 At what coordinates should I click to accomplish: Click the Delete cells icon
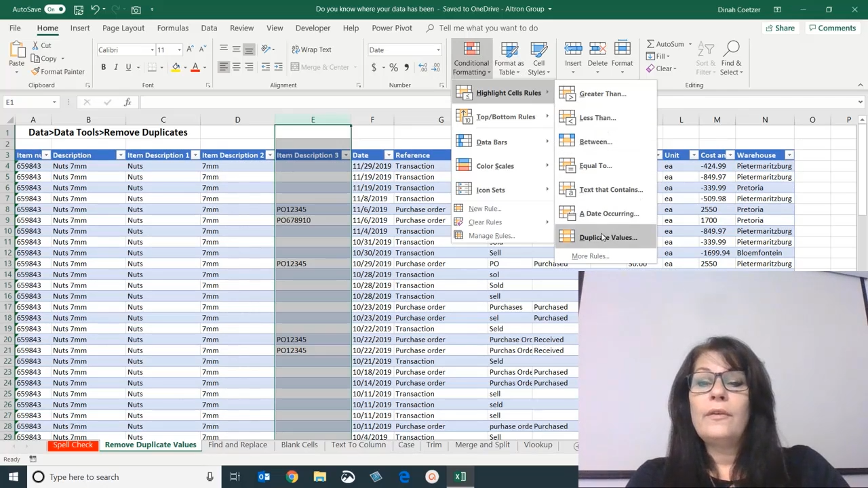click(597, 50)
